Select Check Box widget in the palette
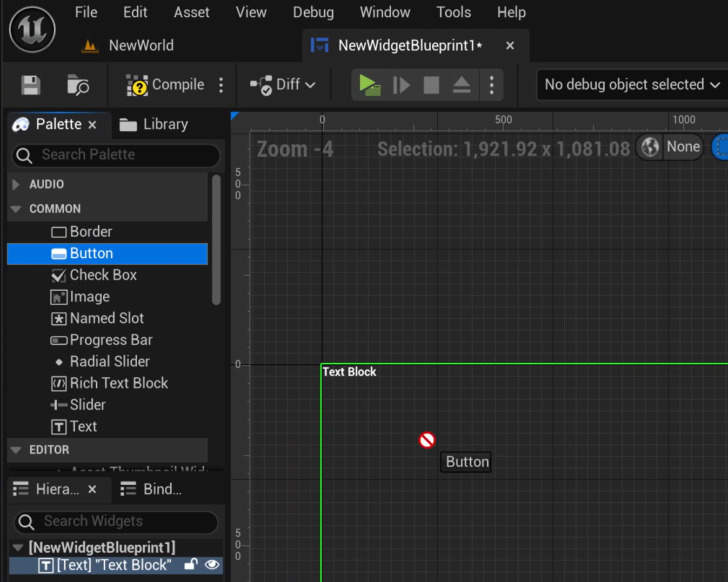The height and width of the screenshot is (582, 728). coord(107,275)
